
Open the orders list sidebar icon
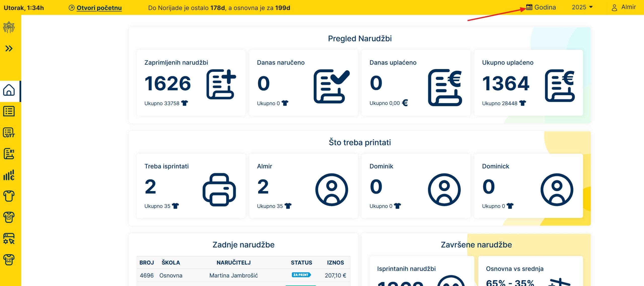coord(9,111)
